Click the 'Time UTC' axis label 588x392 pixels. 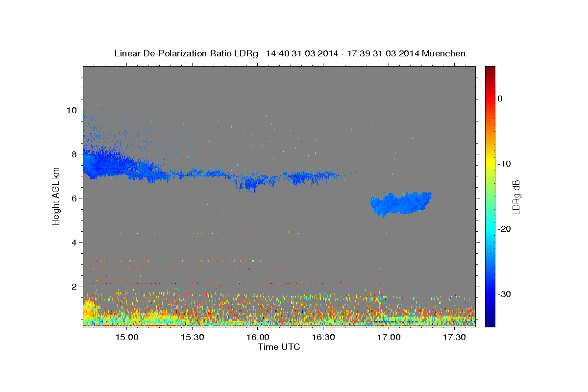[279, 347]
